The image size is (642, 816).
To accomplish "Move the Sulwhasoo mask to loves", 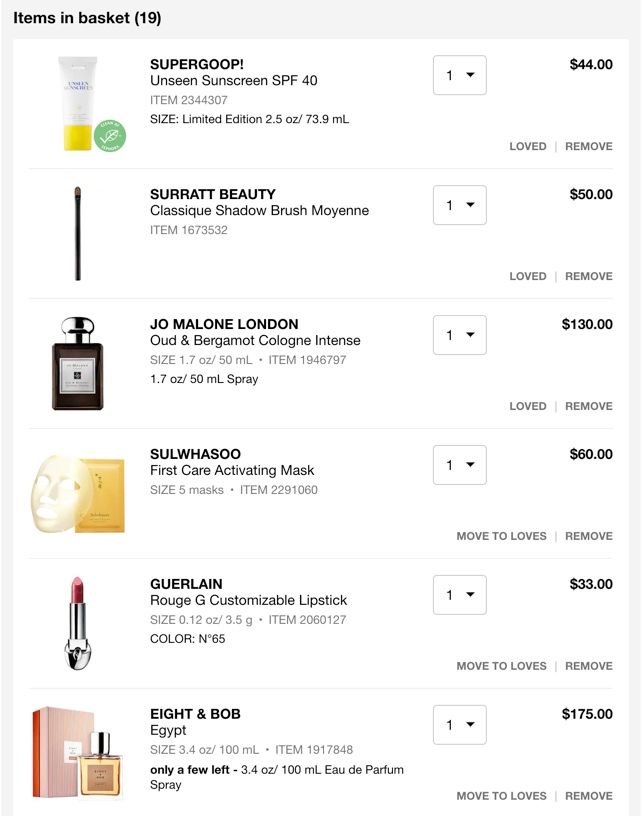I will (x=501, y=536).
